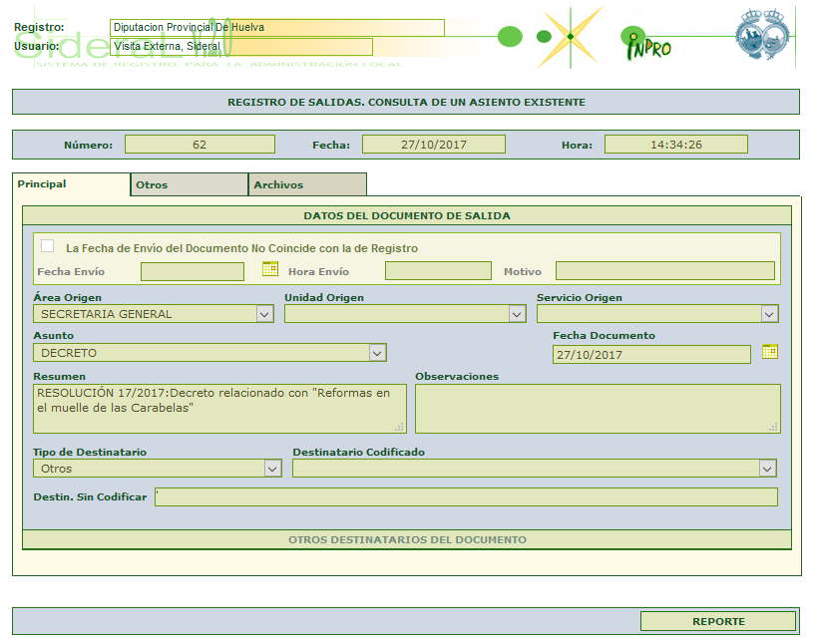Click the Resumen text area resize handle
This screenshot has height=644, width=813.
tap(399, 427)
